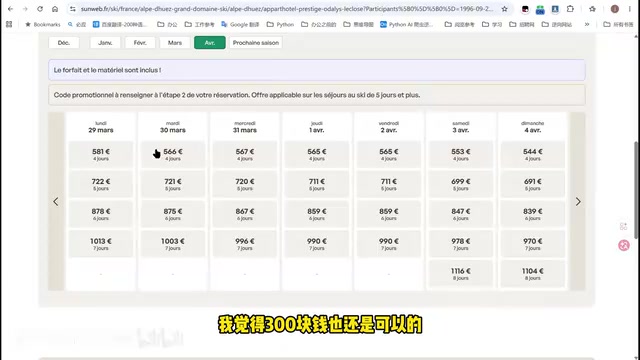640x360 pixels.
Task: Click the grey floating icon above pink circle
Action: [623, 227]
